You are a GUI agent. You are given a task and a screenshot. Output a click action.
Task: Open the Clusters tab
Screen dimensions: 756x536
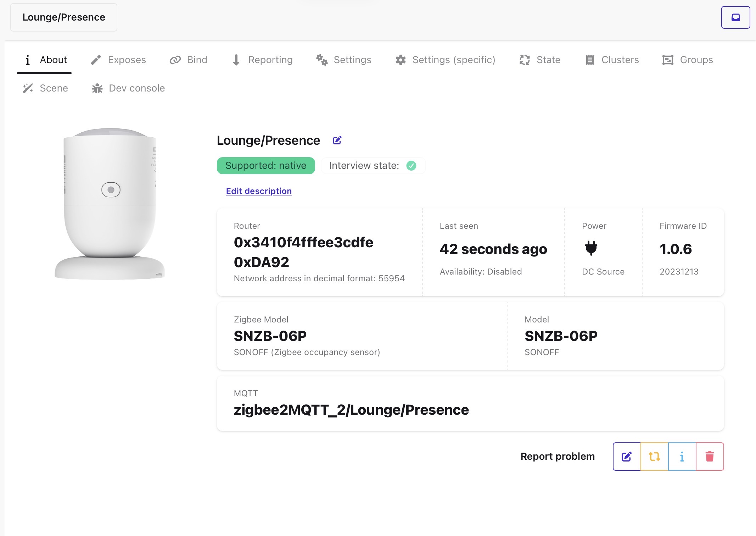point(612,60)
